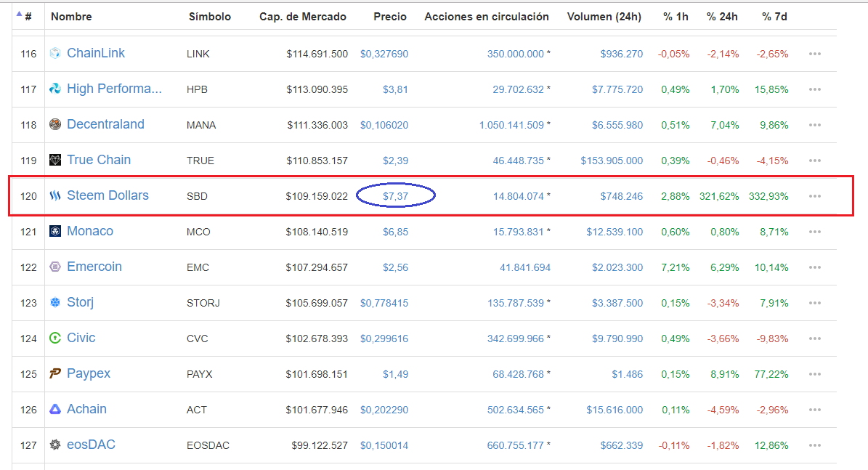
Task: Open the more-options dots for eosDAC row
Action: click(x=815, y=445)
